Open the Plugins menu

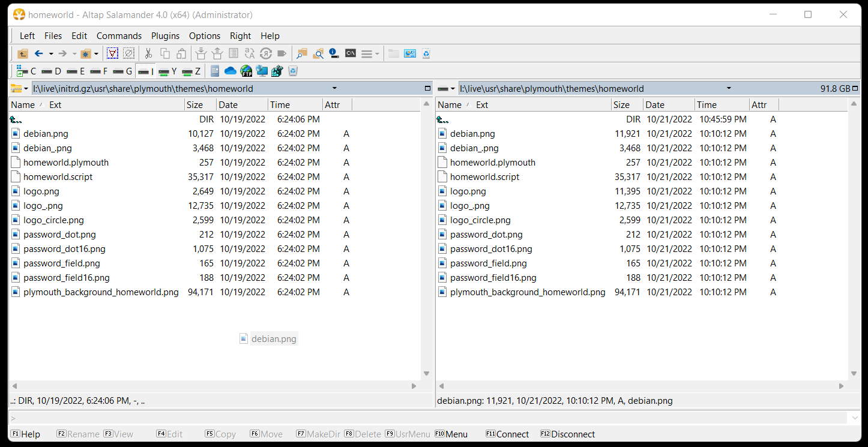pos(166,36)
